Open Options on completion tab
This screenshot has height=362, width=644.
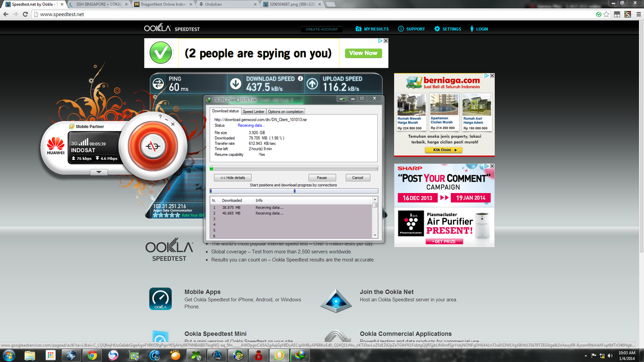[285, 112]
